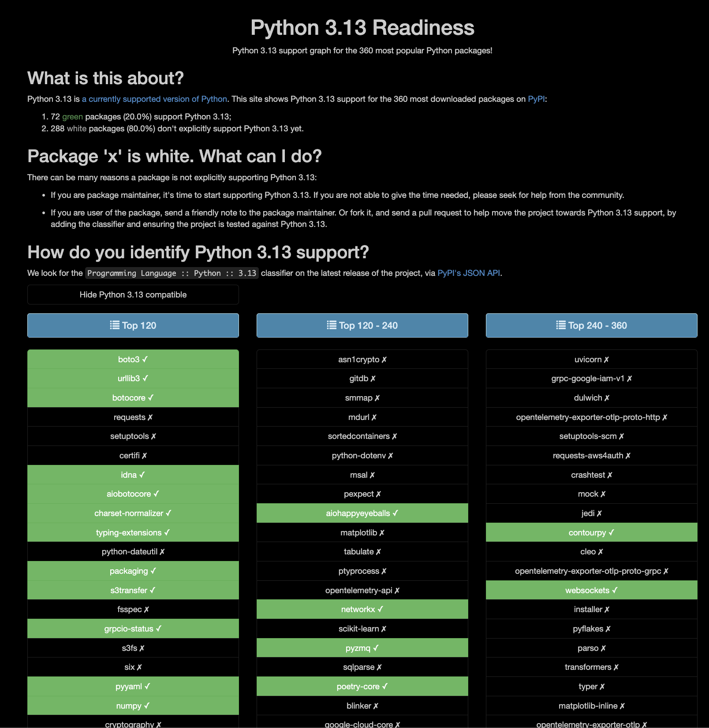Select the dulwich package row

click(592, 398)
